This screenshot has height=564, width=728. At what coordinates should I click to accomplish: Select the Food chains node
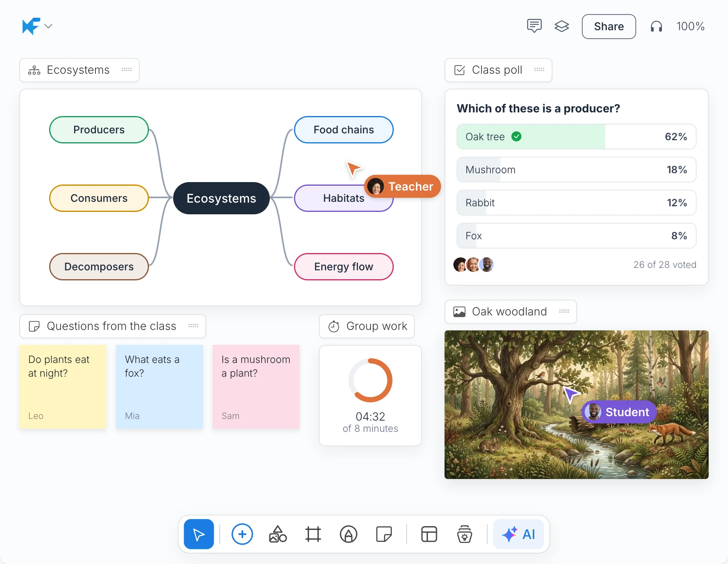pyautogui.click(x=344, y=130)
